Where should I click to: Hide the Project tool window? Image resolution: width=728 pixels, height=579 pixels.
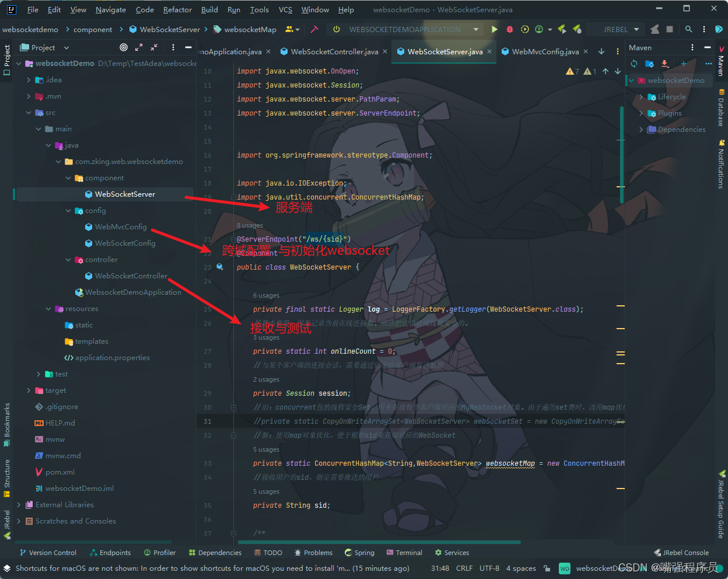pyautogui.click(x=188, y=47)
